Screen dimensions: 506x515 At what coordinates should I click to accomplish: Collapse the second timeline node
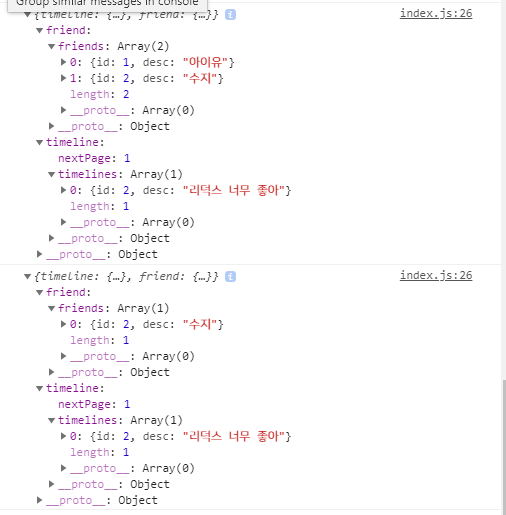[x=39, y=388]
